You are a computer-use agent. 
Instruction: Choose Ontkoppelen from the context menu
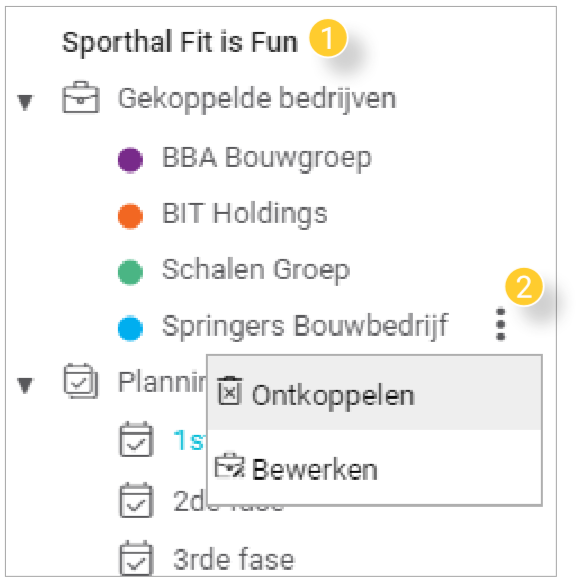coord(374,393)
